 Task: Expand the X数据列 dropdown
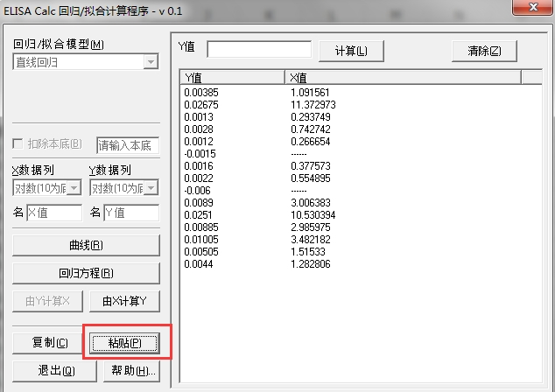(46, 188)
